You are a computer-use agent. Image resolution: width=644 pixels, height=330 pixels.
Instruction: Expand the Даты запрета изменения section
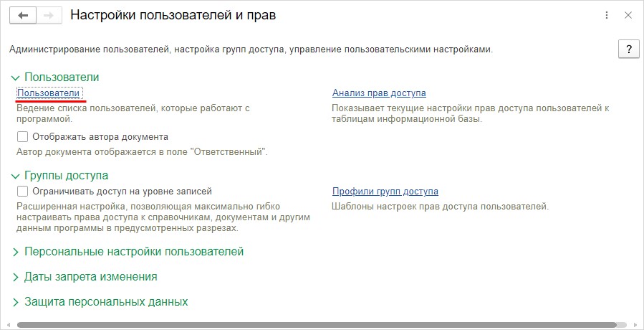pyautogui.click(x=85, y=276)
